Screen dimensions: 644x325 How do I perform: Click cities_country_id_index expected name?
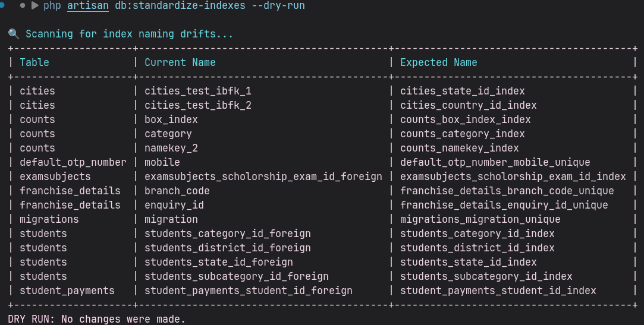469,105
